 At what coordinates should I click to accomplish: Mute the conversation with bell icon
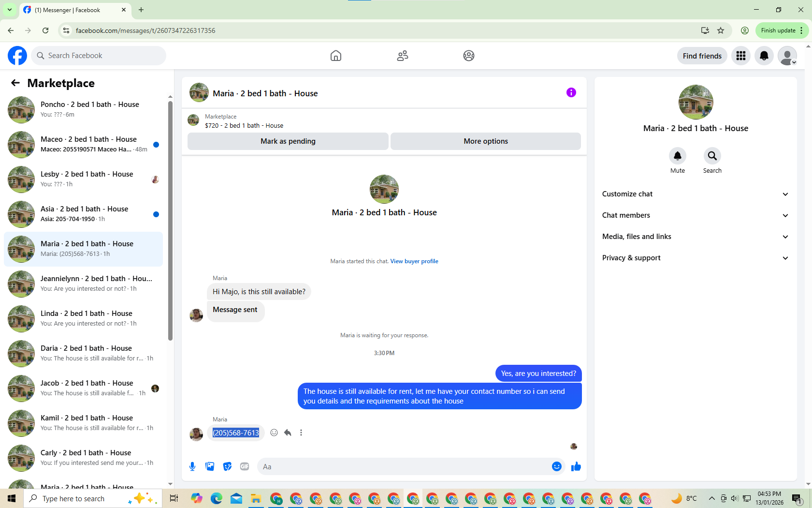coord(678,156)
